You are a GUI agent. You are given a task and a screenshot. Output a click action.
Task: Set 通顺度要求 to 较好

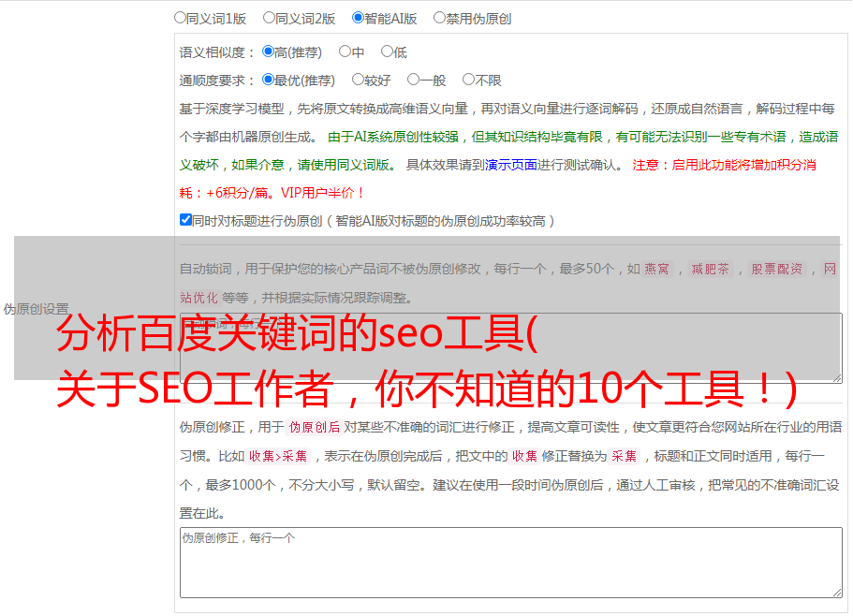(x=358, y=80)
